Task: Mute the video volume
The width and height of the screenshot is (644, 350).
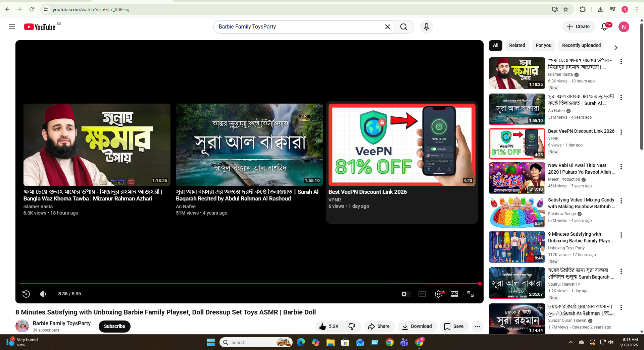Action: (x=43, y=294)
